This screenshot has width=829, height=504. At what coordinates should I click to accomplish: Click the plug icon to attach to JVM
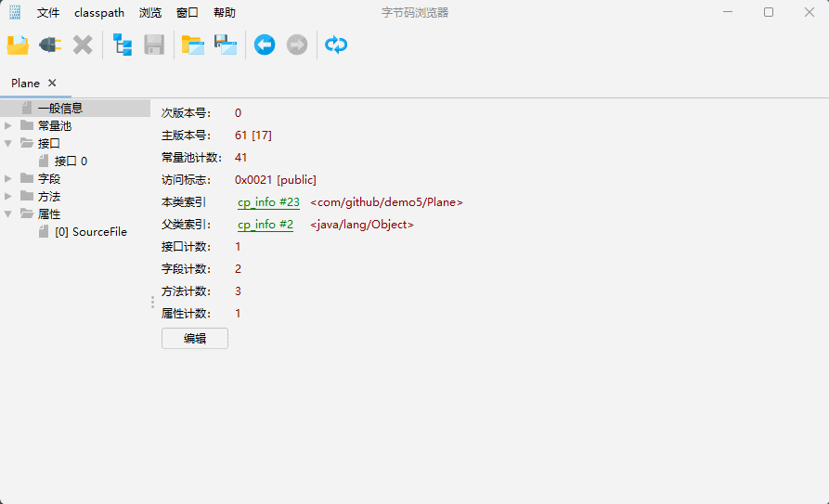50,45
